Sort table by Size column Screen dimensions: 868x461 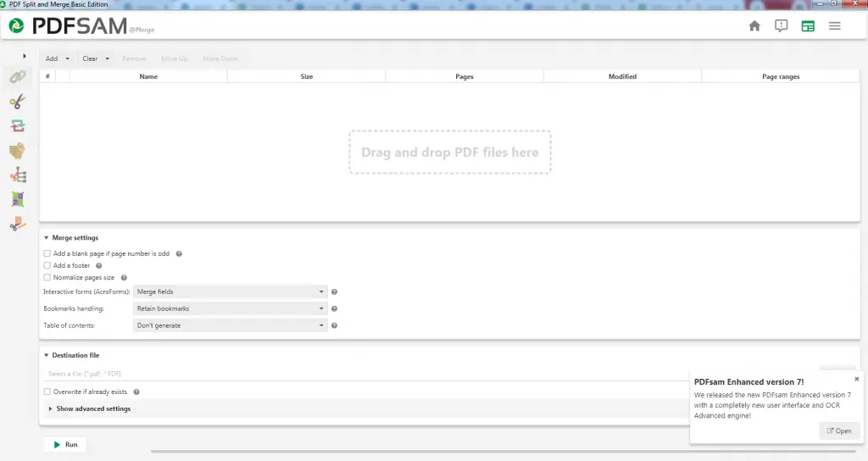(307, 76)
